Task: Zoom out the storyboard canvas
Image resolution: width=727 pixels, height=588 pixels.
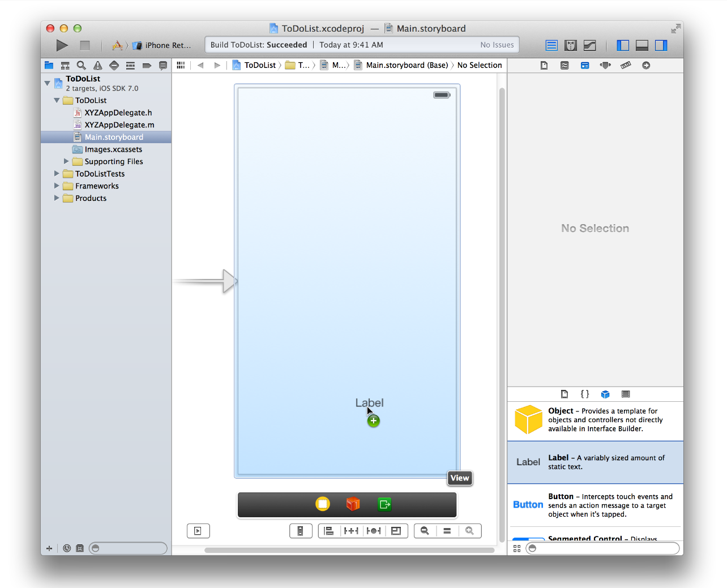Action: coord(425,531)
